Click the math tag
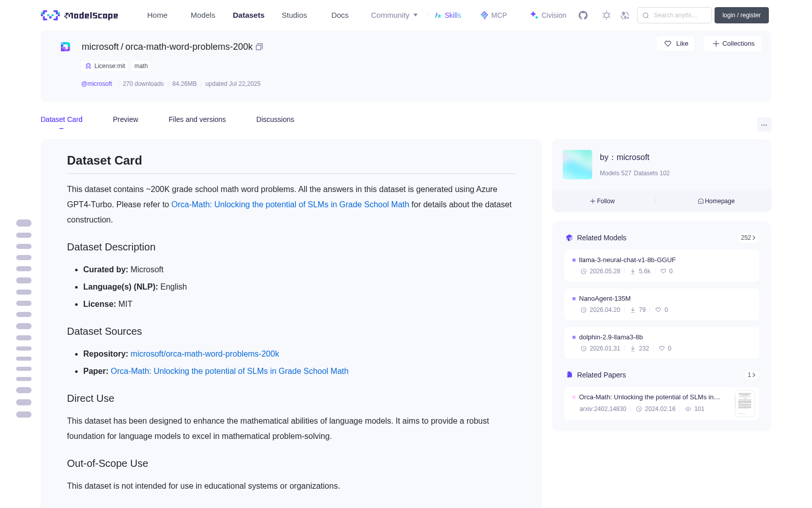The image size is (812, 508). 141,66
